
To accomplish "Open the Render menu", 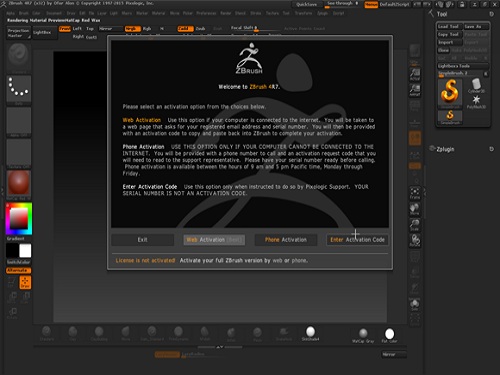I will coord(226,13).
